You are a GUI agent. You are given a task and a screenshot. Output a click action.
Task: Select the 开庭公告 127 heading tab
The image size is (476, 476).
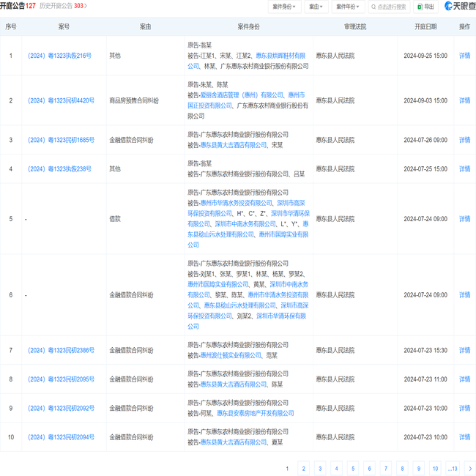18,6
